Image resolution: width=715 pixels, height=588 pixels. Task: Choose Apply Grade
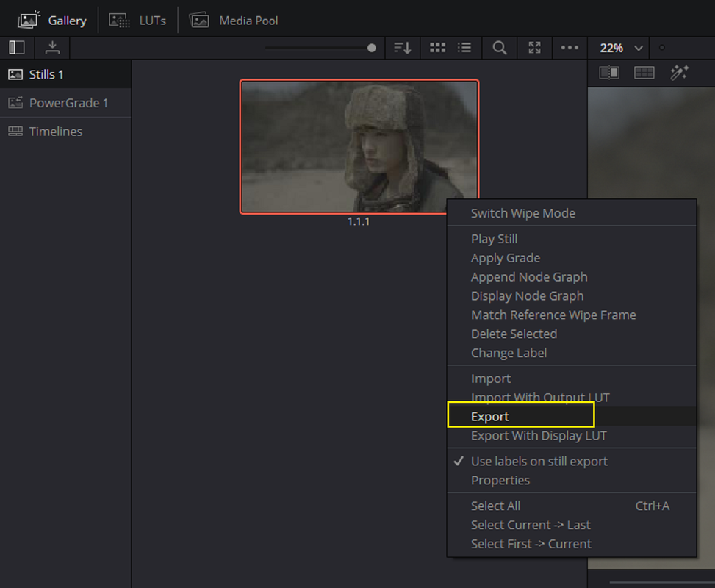[572, 258]
